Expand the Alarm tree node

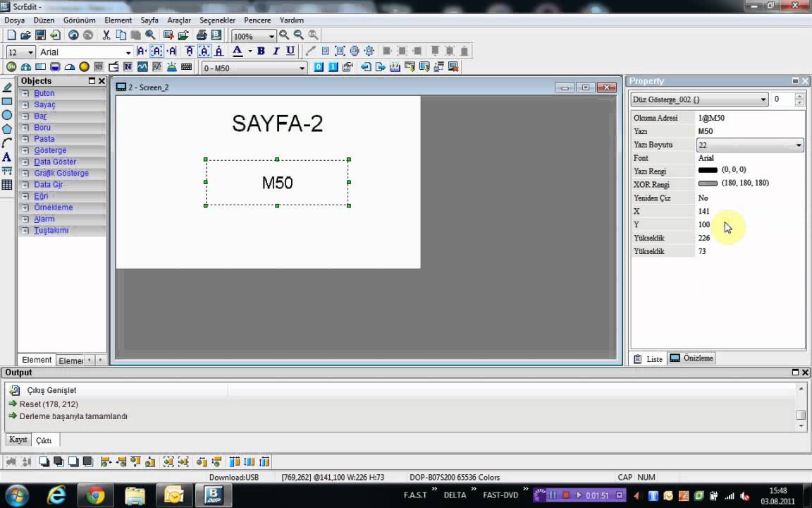pyautogui.click(x=25, y=219)
